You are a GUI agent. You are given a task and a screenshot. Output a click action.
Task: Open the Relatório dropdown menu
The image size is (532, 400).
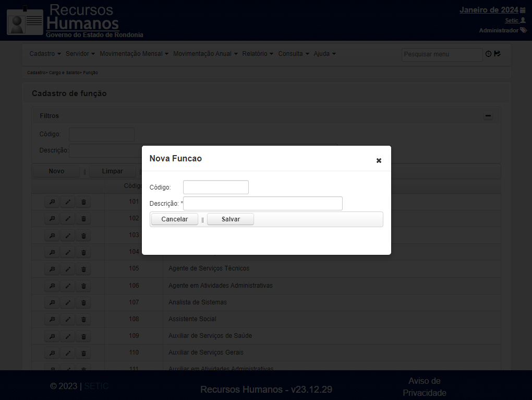tap(258, 54)
